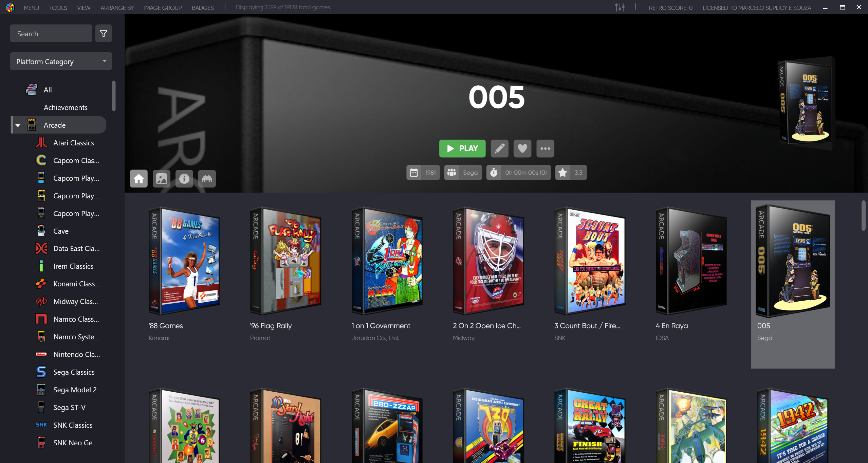The height and width of the screenshot is (463, 868).
Task: Open the IMAGE GROUP menu
Action: point(163,7)
